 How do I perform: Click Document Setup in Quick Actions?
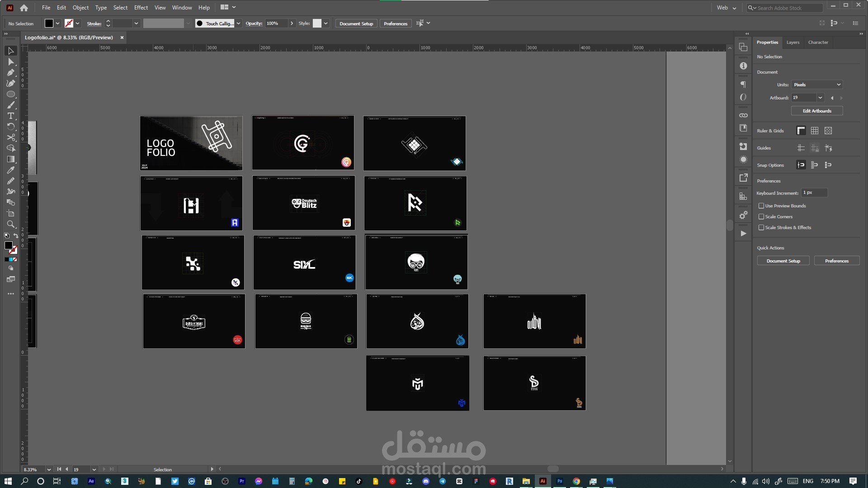[783, 261]
